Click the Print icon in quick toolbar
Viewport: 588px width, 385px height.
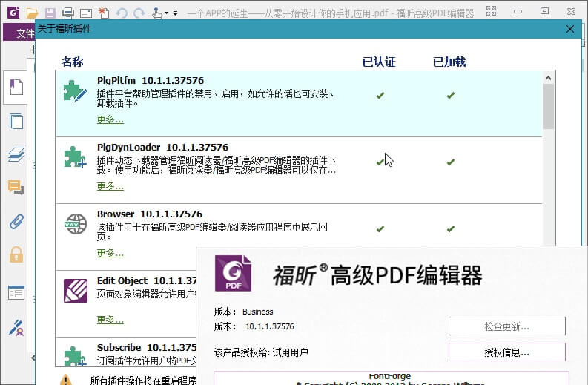click(68, 13)
